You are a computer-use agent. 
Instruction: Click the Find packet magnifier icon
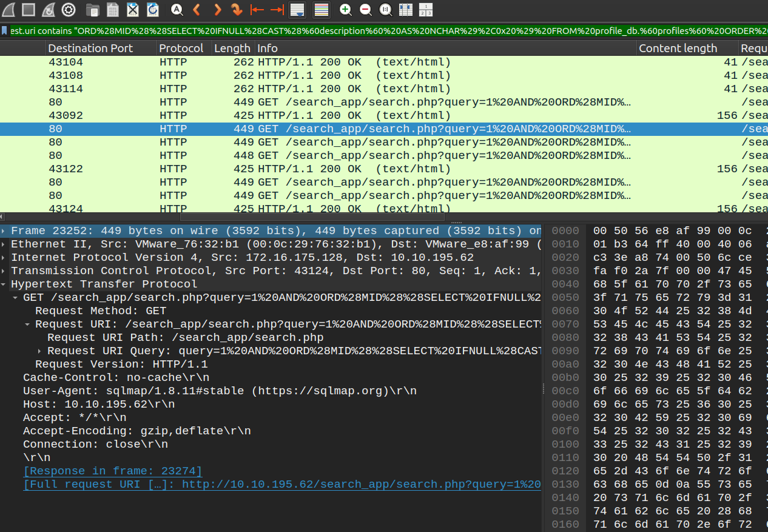pyautogui.click(x=177, y=9)
